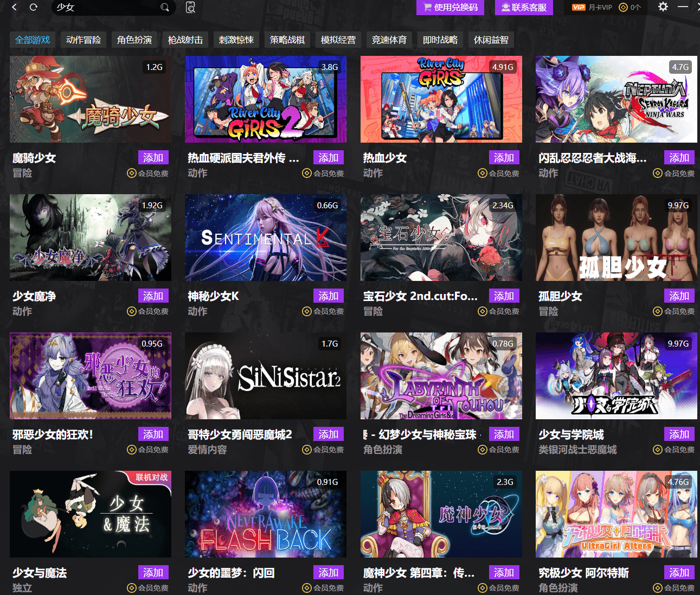Open the document search icon beside search box
This screenshot has height=595, width=700.
coord(190,7)
